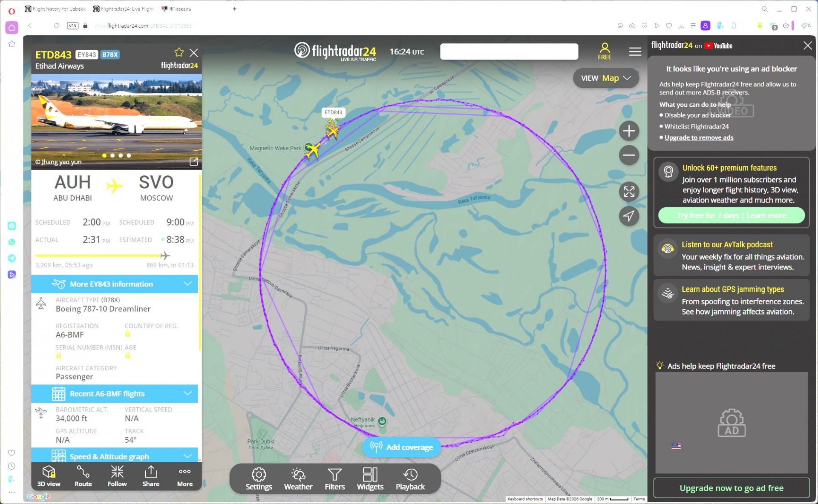Zoom in on the map
This screenshot has width=818, height=504.
(x=629, y=131)
